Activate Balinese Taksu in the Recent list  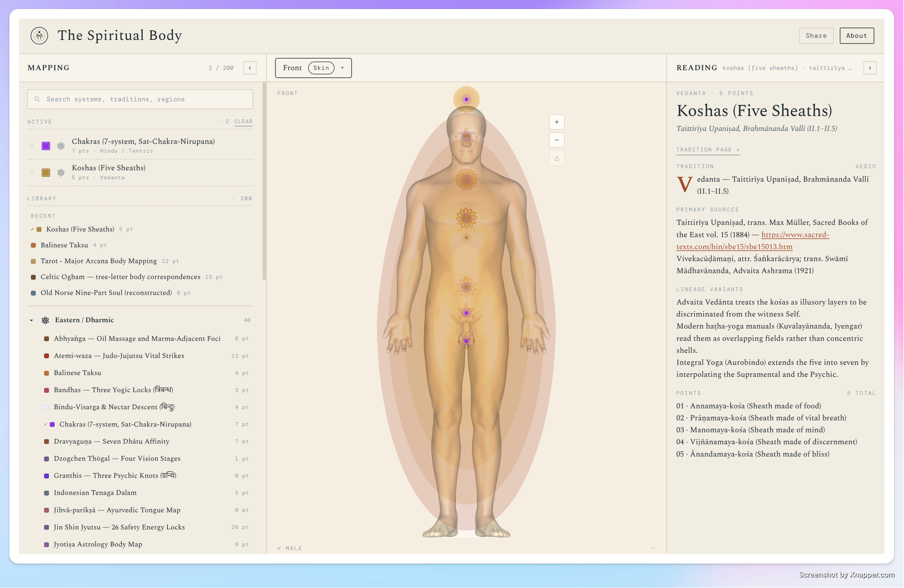click(68, 245)
